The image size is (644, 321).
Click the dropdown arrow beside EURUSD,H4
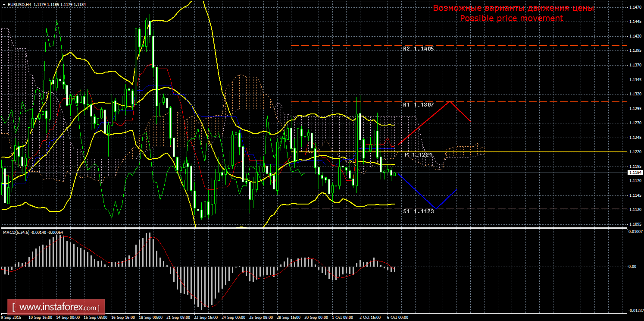(3, 4)
